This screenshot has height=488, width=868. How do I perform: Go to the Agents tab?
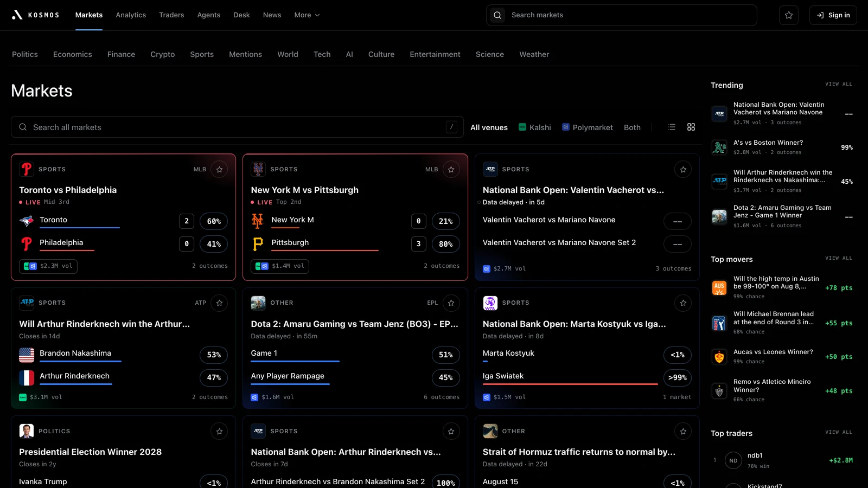pos(209,15)
